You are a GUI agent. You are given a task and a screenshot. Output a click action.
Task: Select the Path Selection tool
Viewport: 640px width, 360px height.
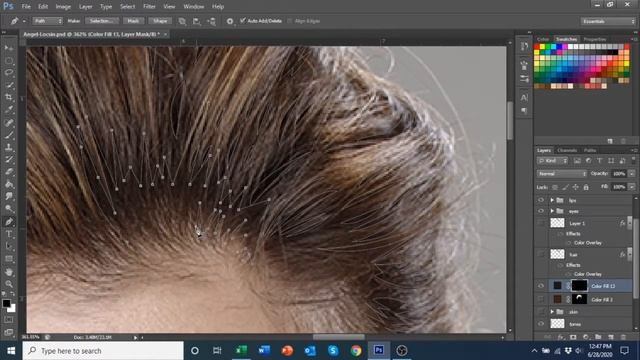coord(9,246)
